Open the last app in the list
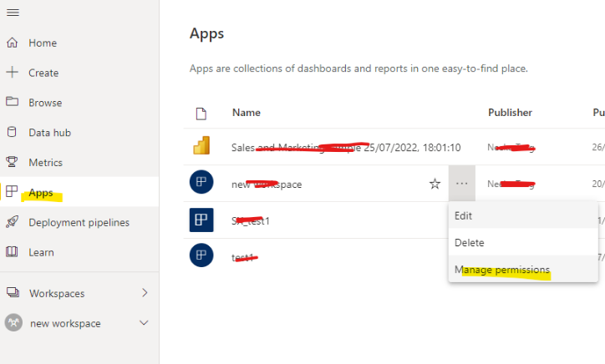Viewport: 605px width, 364px height. (245, 257)
